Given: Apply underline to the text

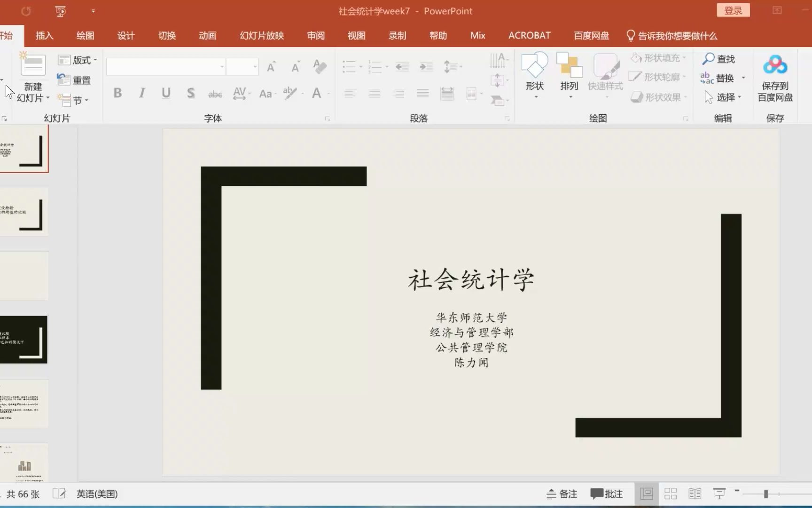Looking at the screenshot, I should [166, 93].
